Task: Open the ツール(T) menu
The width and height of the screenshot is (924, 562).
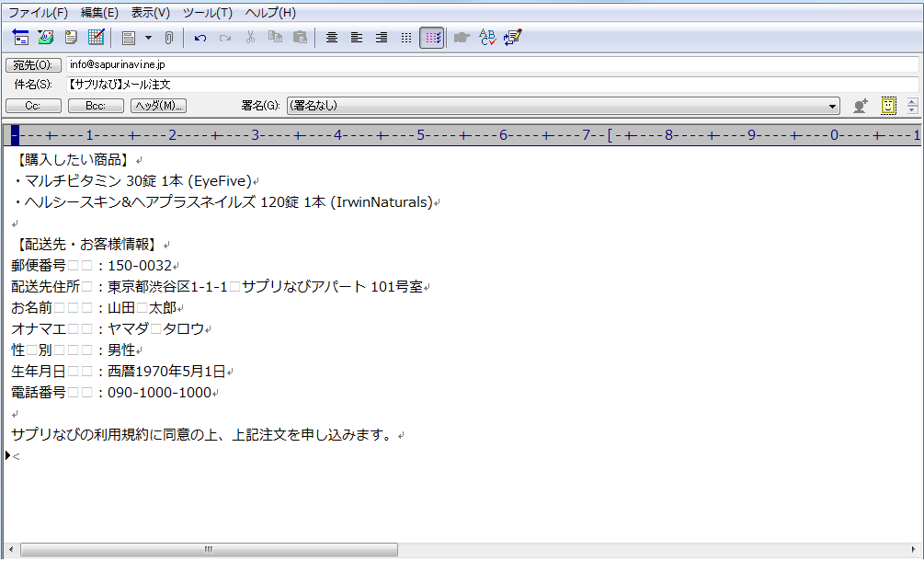Action: [x=207, y=13]
